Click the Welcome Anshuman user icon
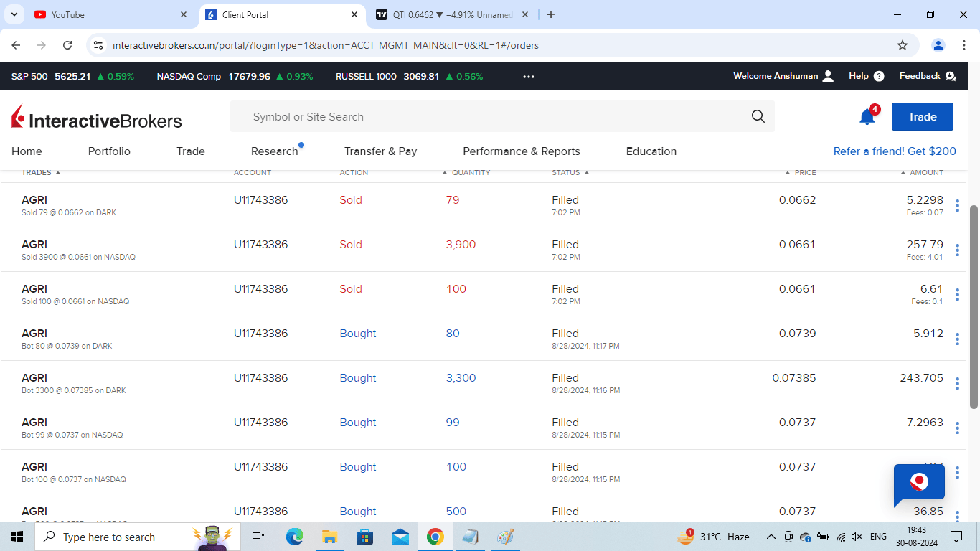The width and height of the screenshot is (980, 551). [828, 76]
